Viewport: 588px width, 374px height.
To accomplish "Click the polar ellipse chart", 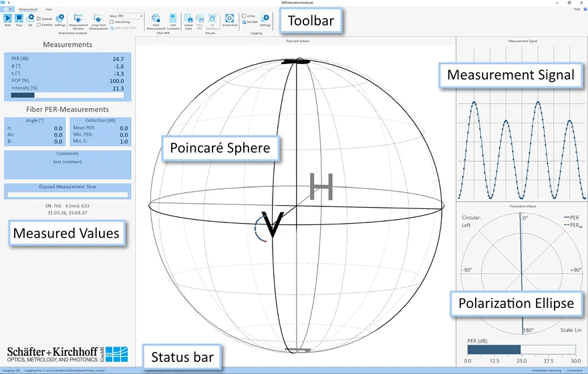I will (522, 272).
